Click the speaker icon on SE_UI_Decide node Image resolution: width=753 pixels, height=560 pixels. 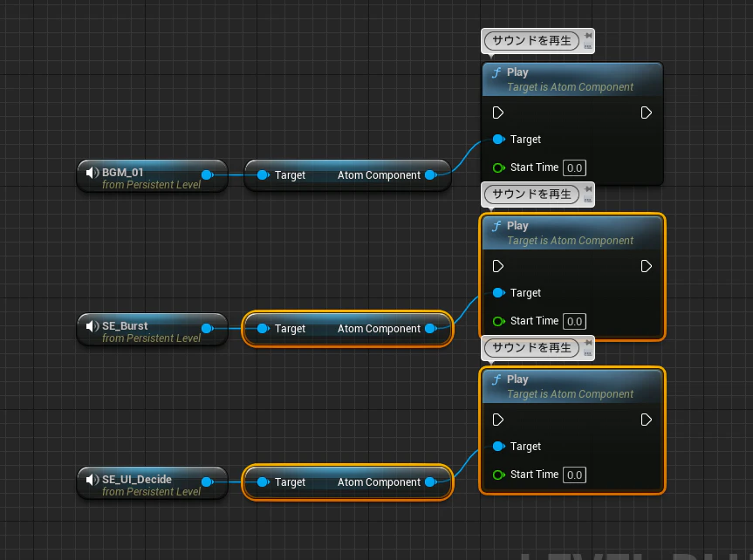[92, 480]
